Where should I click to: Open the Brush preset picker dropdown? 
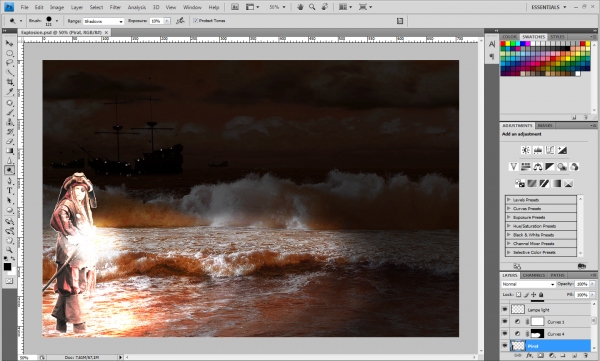click(x=57, y=21)
